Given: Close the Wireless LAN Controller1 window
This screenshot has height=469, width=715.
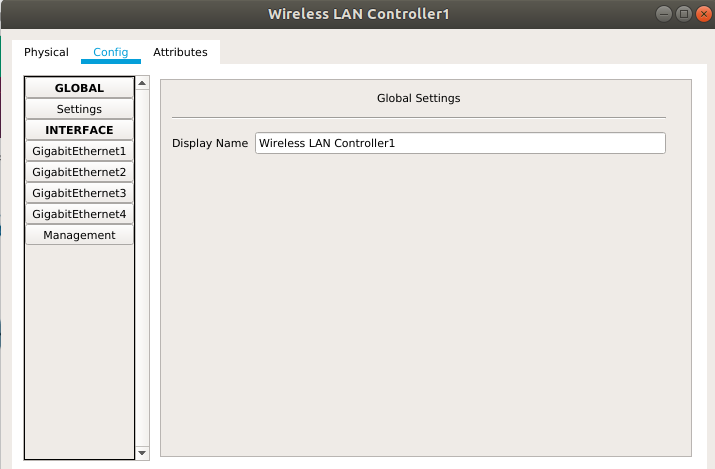Looking at the screenshot, I should (x=704, y=14).
